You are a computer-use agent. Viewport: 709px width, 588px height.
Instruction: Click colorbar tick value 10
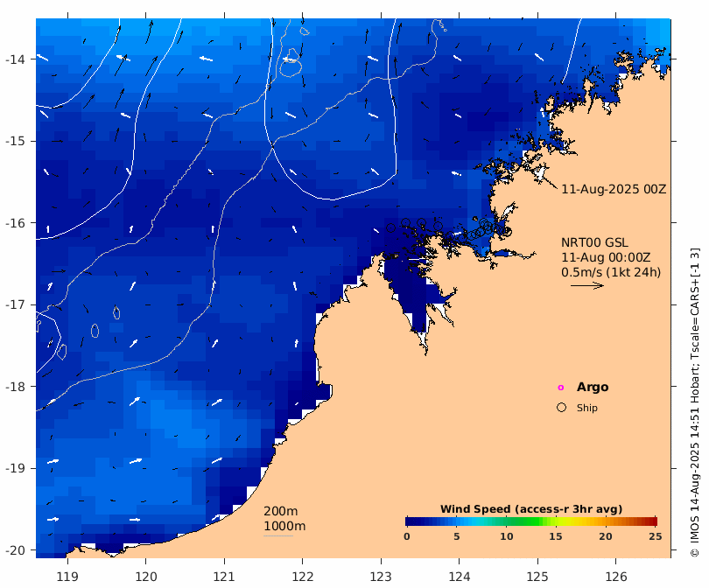point(507,536)
